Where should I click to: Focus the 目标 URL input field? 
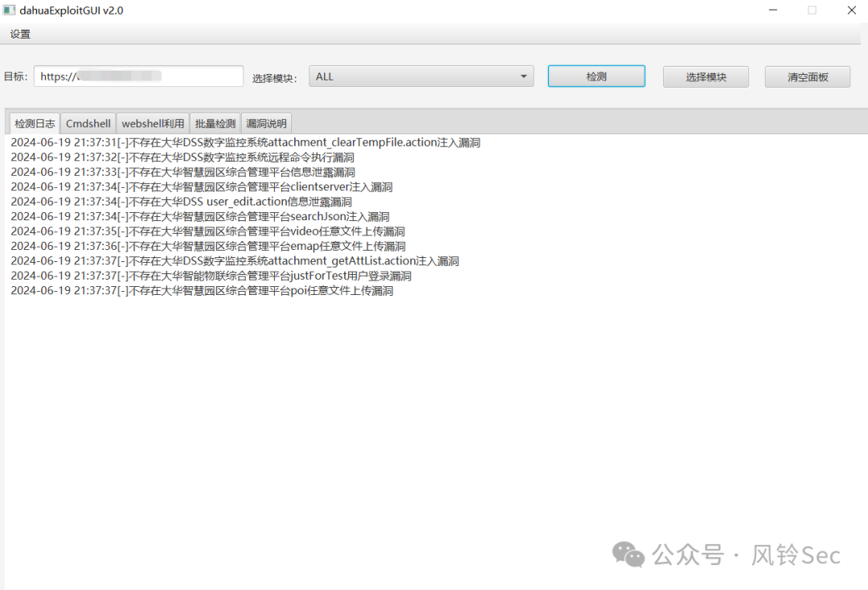[138, 76]
